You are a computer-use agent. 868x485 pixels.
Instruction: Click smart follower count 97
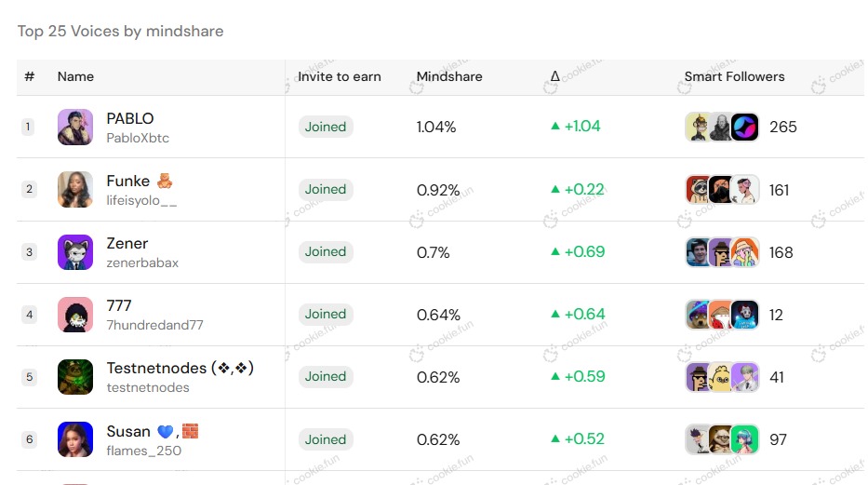pyautogui.click(x=779, y=439)
